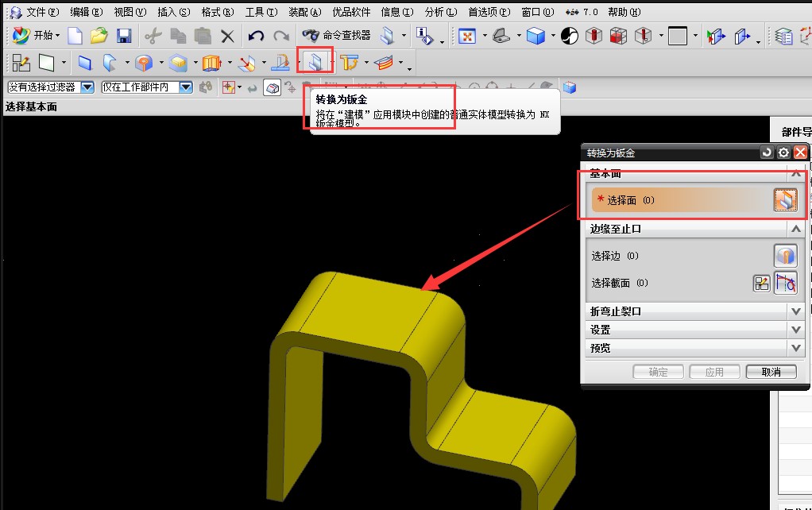Open the 仅在工作部件内 dropdown
Screen dimensions: 812x510
pos(185,87)
